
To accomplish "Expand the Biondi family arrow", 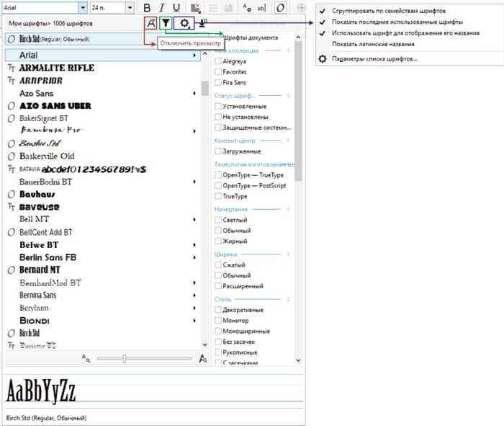I will (194, 321).
